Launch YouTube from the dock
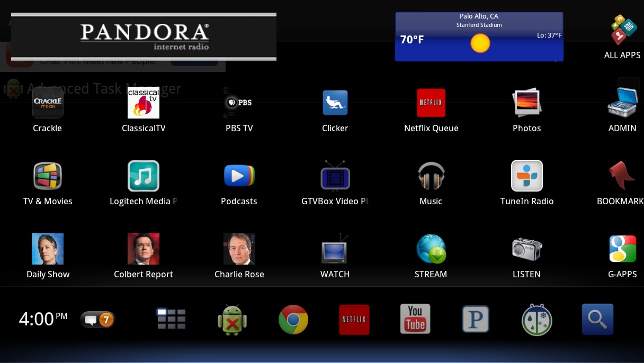 [415, 319]
